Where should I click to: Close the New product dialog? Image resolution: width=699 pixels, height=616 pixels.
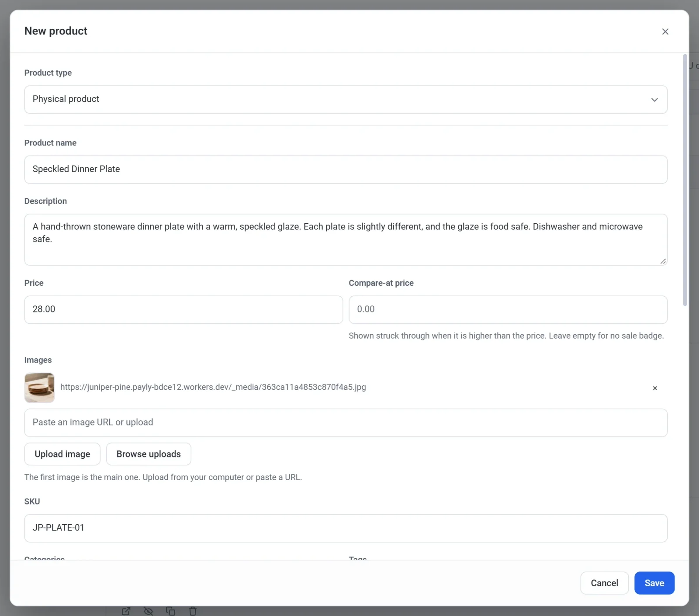click(x=665, y=31)
